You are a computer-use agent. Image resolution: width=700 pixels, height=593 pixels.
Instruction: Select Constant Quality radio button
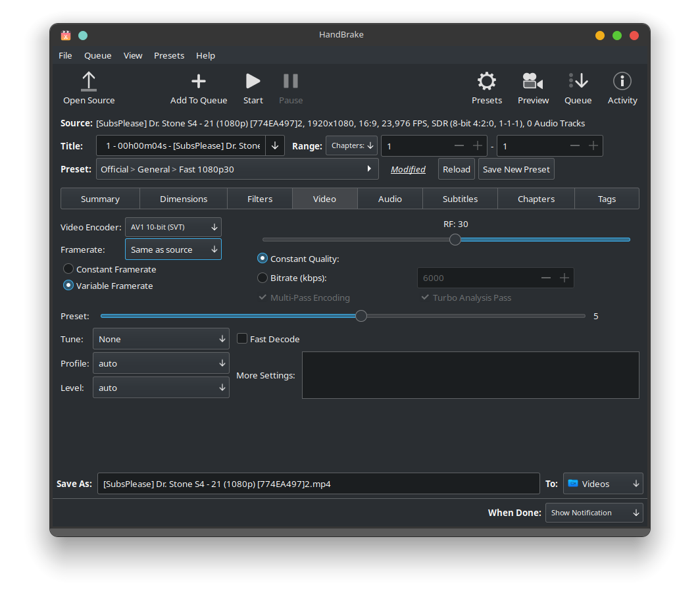pyautogui.click(x=262, y=258)
